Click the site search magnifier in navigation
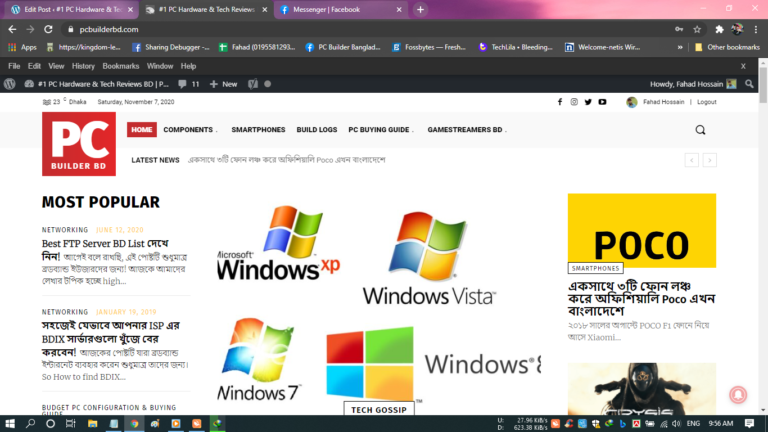 (x=700, y=130)
